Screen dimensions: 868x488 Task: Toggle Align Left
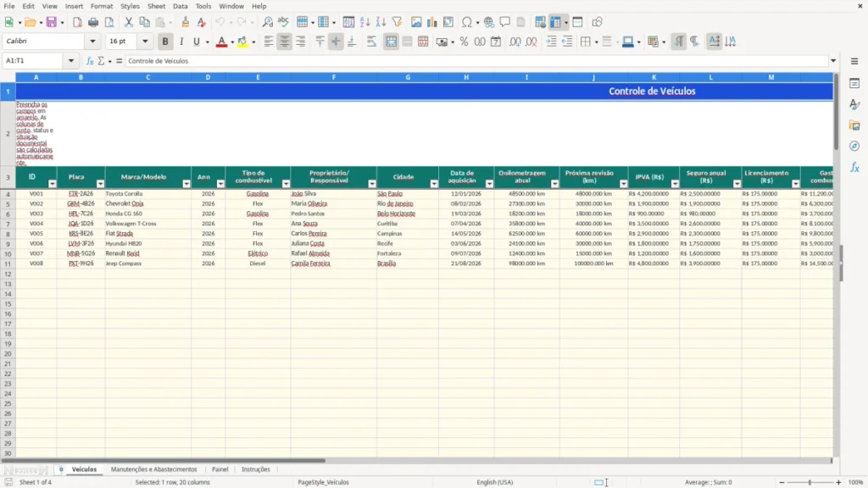(x=269, y=42)
